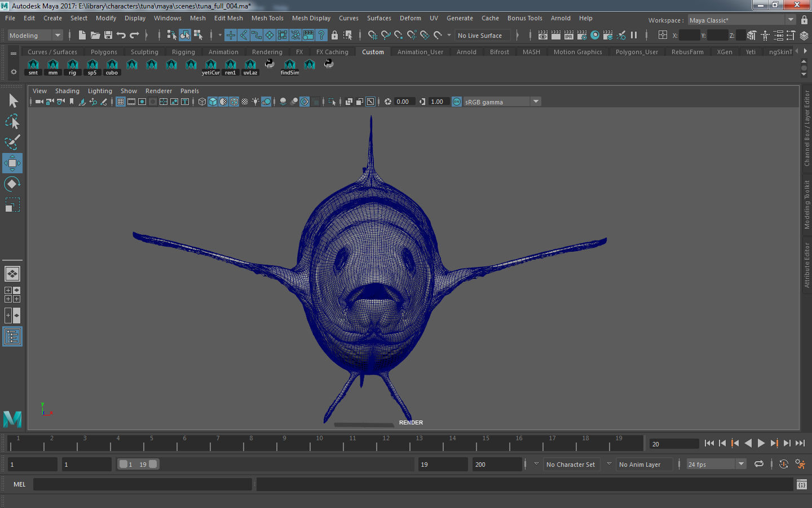Image resolution: width=812 pixels, height=508 pixels.
Task: Focus the MEL command line input
Action: [x=143, y=484]
